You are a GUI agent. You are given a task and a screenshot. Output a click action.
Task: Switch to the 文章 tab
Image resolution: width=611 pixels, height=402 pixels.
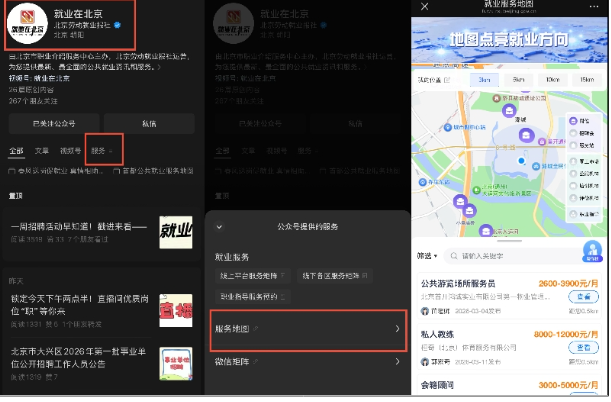point(41,151)
